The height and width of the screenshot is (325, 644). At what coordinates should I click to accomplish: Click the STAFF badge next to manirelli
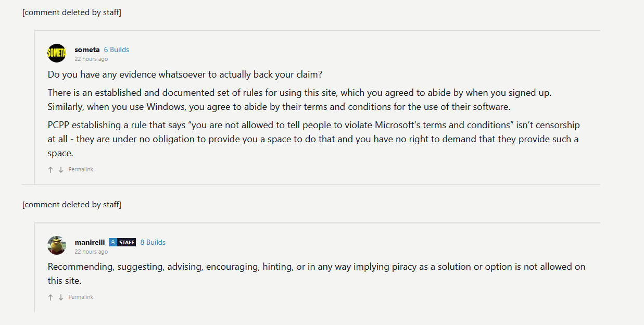pyautogui.click(x=122, y=242)
